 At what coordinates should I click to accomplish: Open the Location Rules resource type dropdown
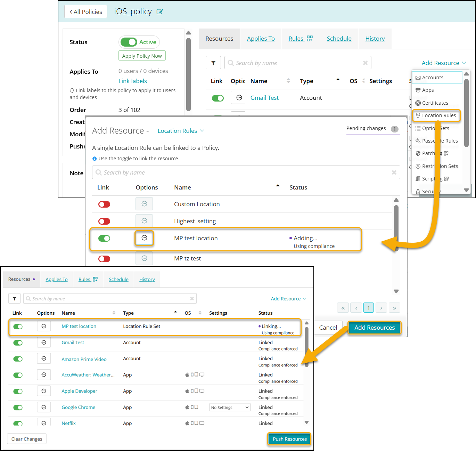(181, 131)
